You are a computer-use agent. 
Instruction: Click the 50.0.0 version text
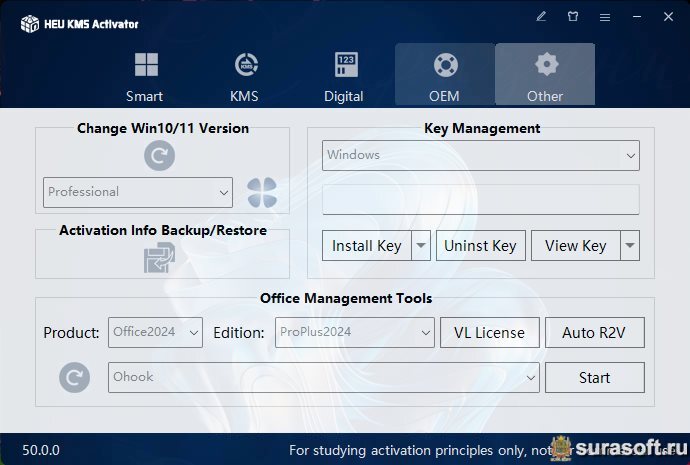41,450
